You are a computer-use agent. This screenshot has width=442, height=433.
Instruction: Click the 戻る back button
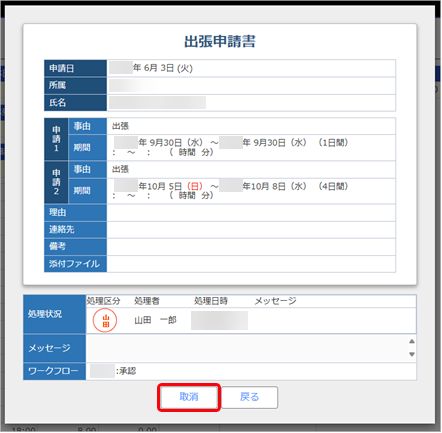250,397
